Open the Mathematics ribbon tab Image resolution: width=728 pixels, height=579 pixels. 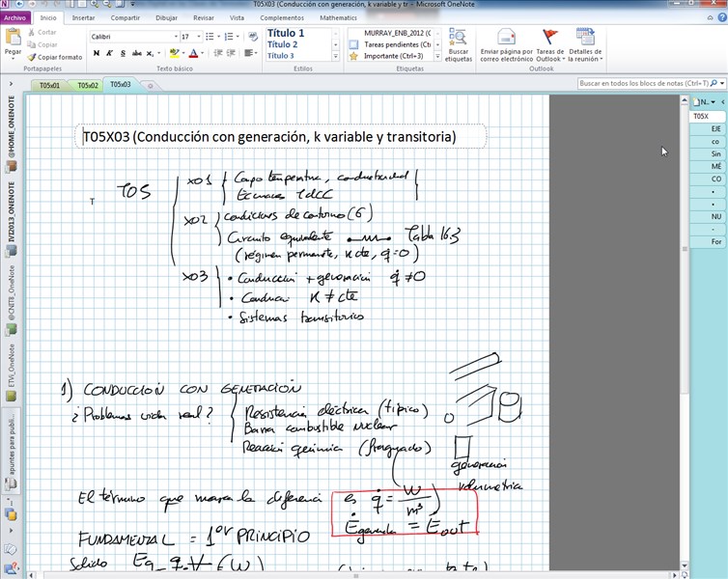coord(338,17)
